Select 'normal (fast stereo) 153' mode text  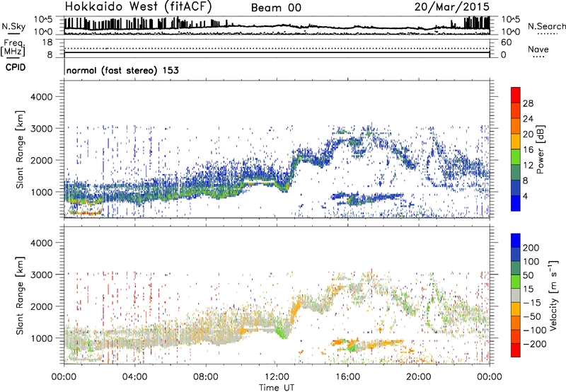122,70
